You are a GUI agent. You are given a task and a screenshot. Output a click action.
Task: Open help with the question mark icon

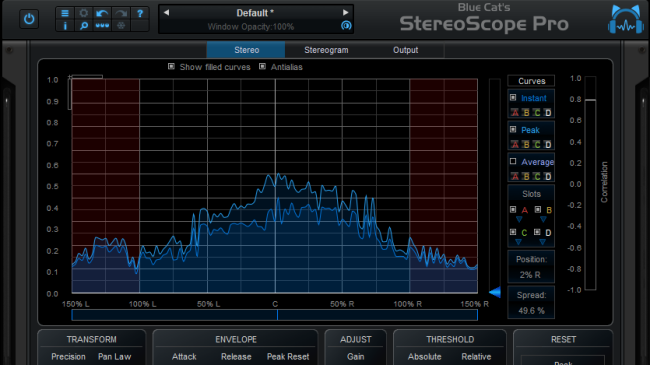pyautogui.click(x=140, y=13)
